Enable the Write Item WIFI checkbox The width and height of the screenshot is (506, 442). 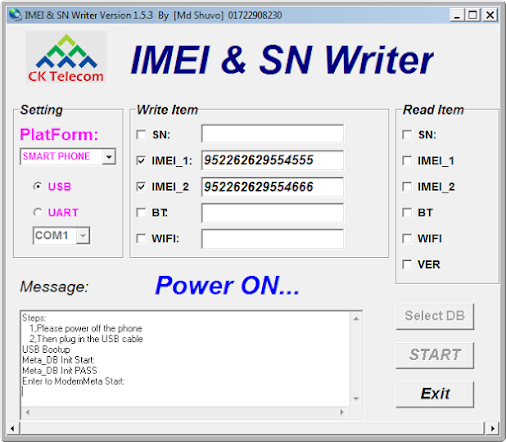(141, 239)
